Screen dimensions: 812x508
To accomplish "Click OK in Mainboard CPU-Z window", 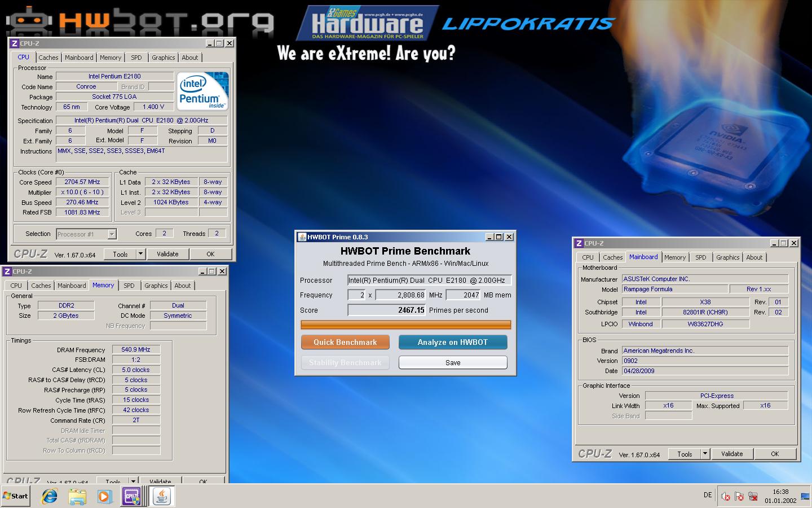I will [x=775, y=454].
